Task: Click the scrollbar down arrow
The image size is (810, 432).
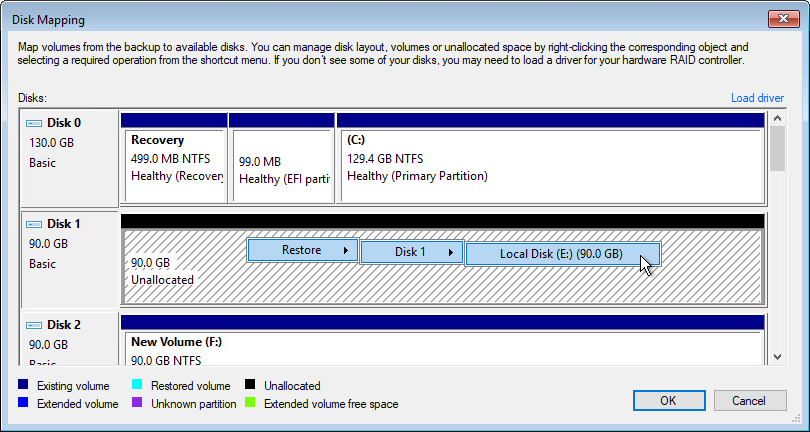Action: coord(777,357)
